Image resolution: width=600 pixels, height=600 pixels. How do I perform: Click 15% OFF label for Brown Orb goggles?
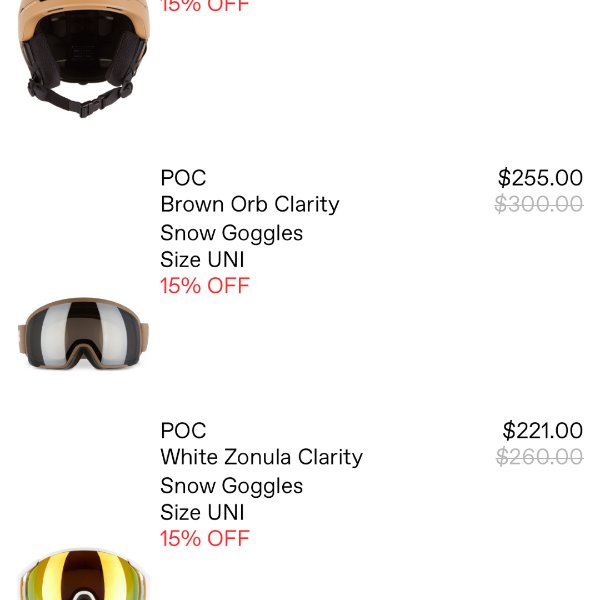pos(204,286)
